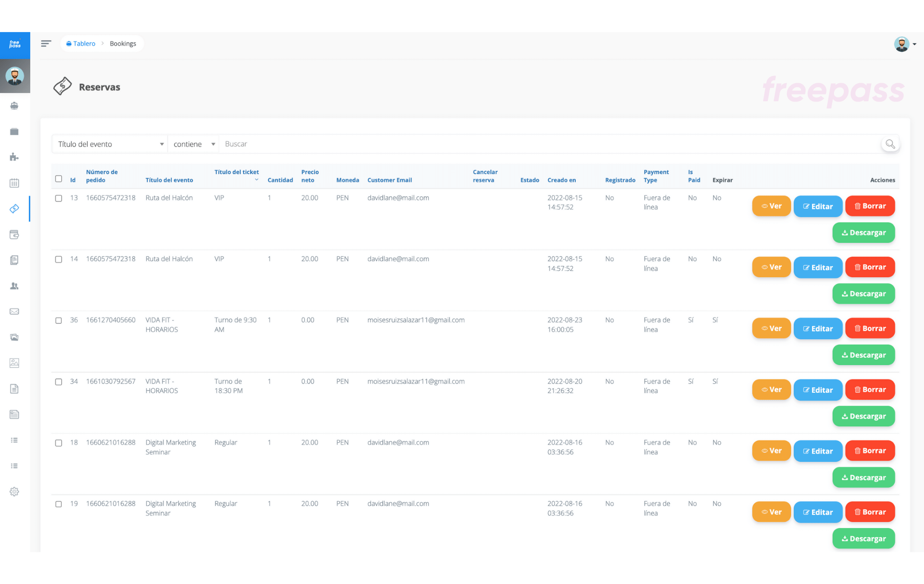924x584 pixels.
Task: Open the 'contiene' condition dropdown
Action: [x=194, y=144]
